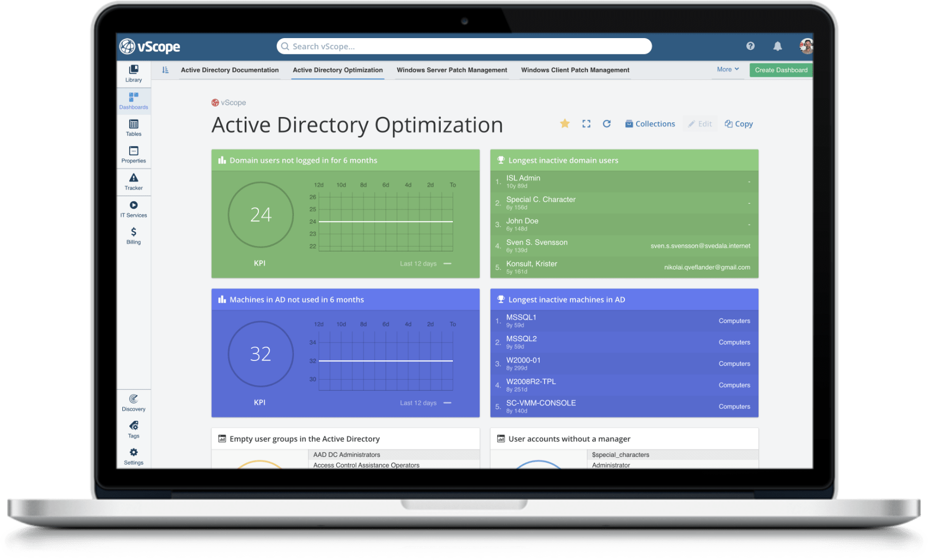928x560 pixels.
Task: Click calendar icon of Empty user groups widget
Action: (222, 438)
